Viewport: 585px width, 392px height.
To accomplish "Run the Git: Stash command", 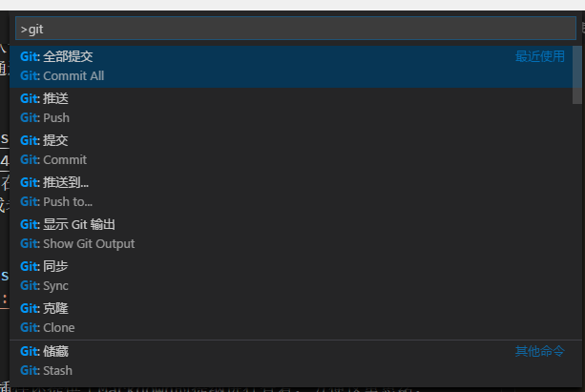I will coord(46,370).
